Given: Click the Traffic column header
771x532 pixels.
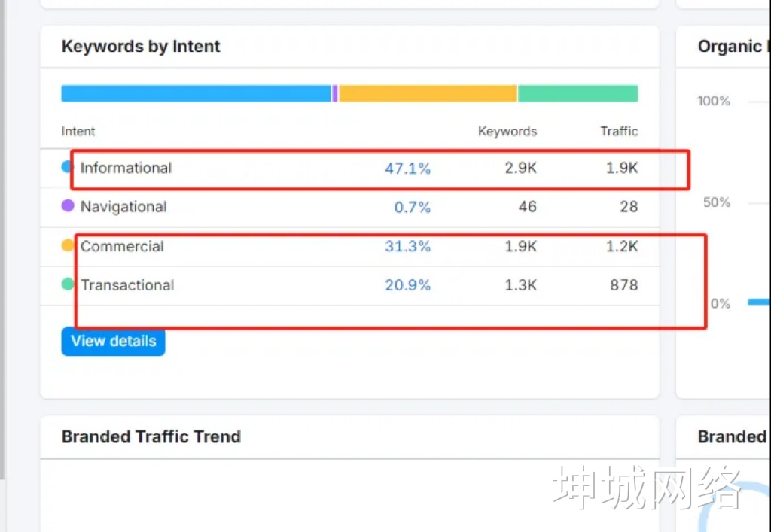Looking at the screenshot, I should 619,132.
